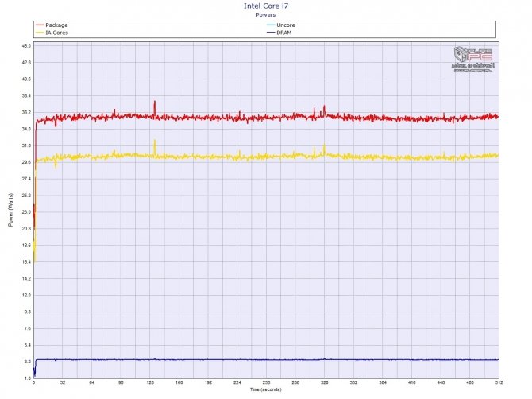Click the 1.0 tick on the power axis

coord(28,378)
